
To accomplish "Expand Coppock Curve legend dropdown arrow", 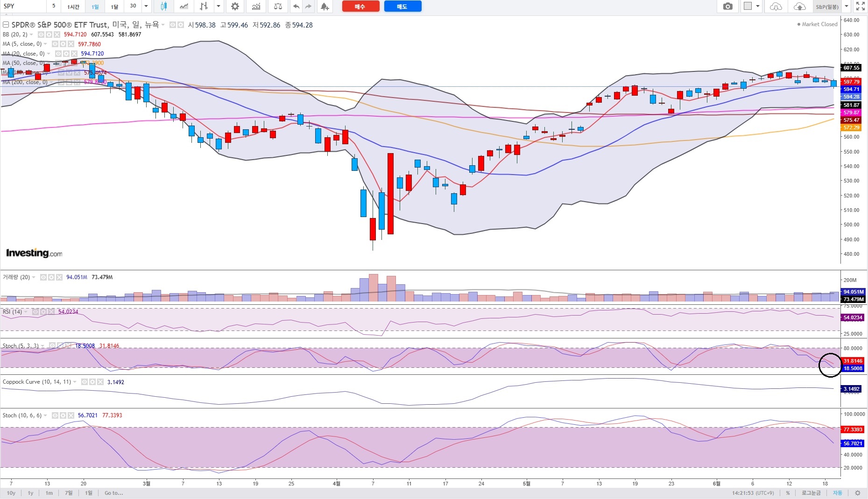I will 75,382.
